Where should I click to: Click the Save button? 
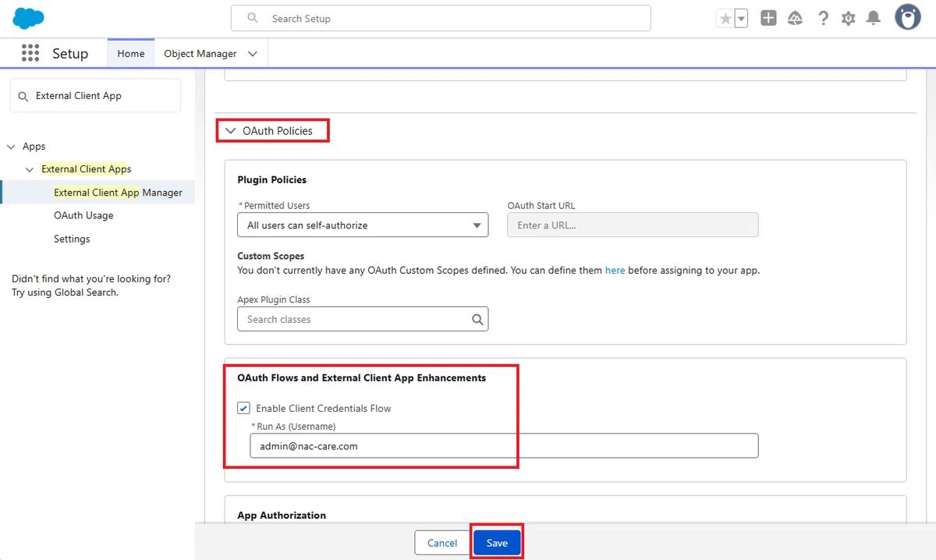tap(497, 543)
